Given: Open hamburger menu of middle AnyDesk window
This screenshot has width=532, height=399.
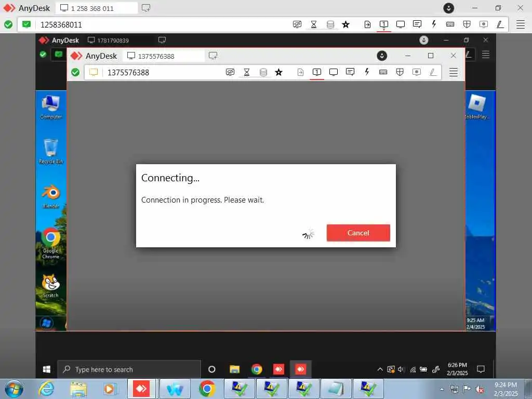Looking at the screenshot, I should coord(486,54).
